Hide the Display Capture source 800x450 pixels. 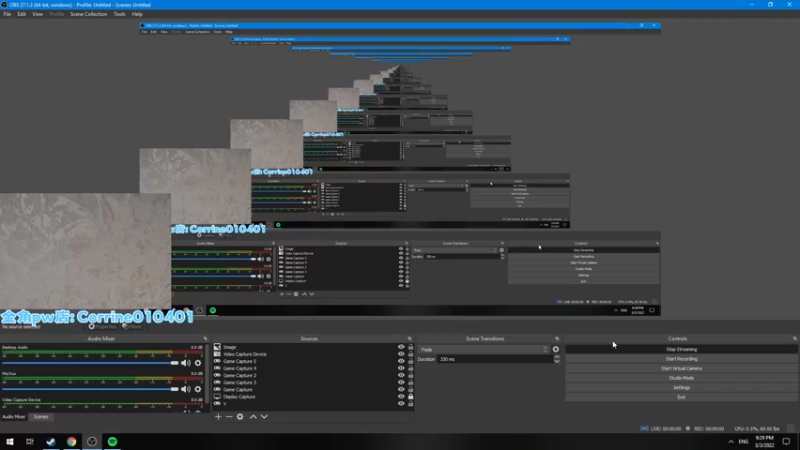point(401,396)
